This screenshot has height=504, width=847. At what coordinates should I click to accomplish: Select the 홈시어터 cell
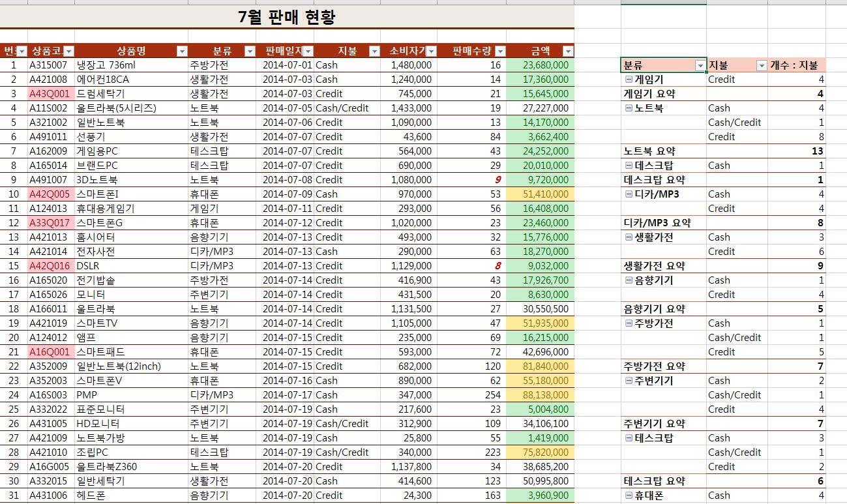pos(132,237)
